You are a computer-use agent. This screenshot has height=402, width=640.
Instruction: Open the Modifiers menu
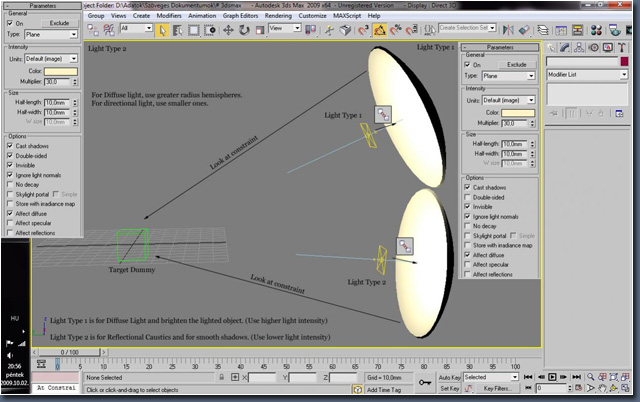169,16
